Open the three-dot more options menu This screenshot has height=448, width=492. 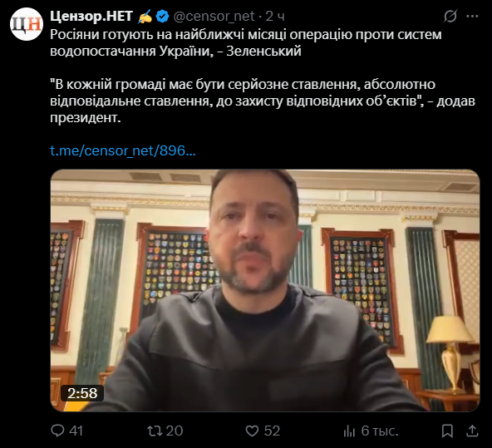[473, 16]
